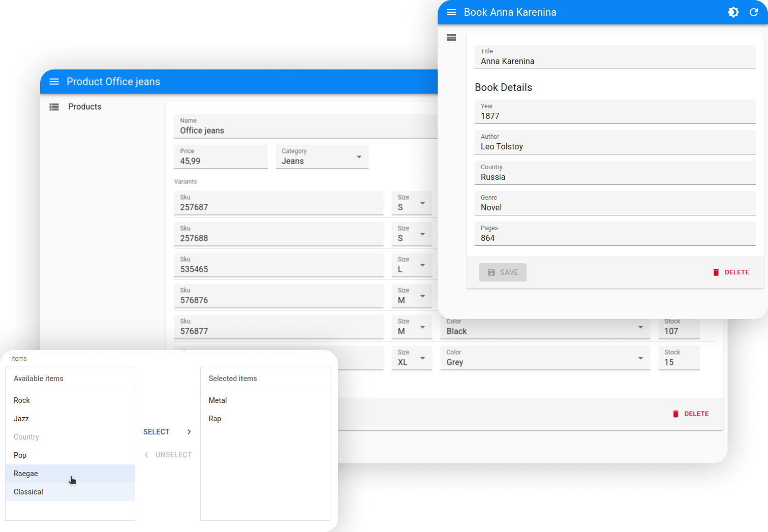Click the Year field 1877
The height and width of the screenshot is (532, 768).
pos(615,112)
